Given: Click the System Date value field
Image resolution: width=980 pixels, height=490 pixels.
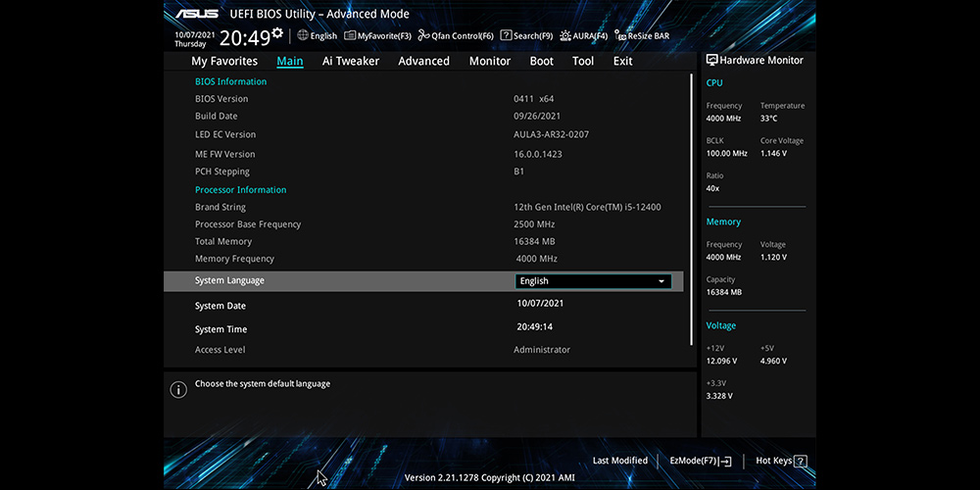Looking at the screenshot, I should [540, 304].
